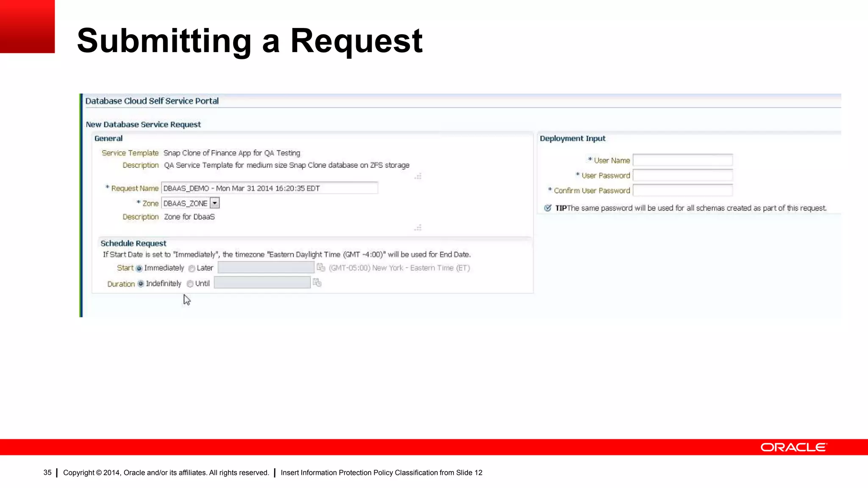Open calendar icon next to Until date field
The image size is (868, 488).
point(317,283)
